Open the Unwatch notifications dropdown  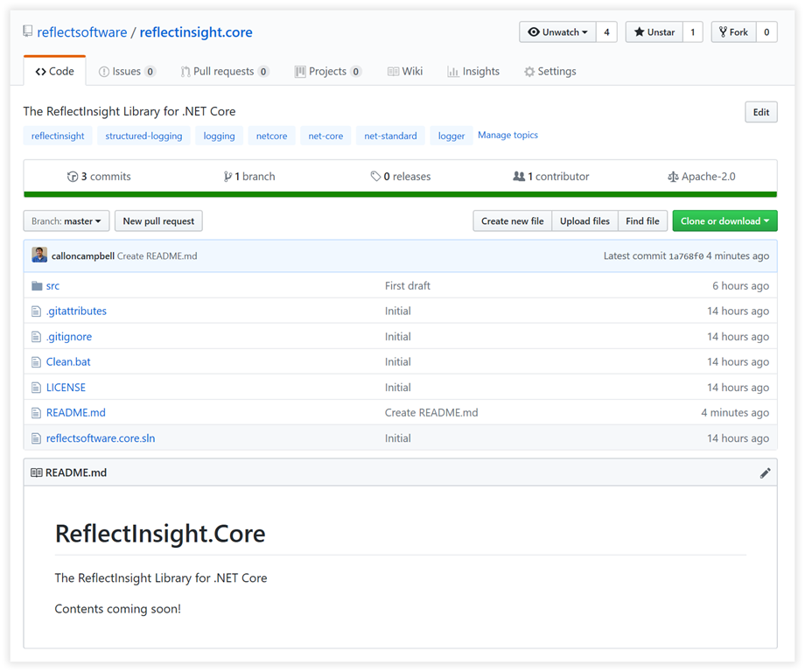coord(557,32)
